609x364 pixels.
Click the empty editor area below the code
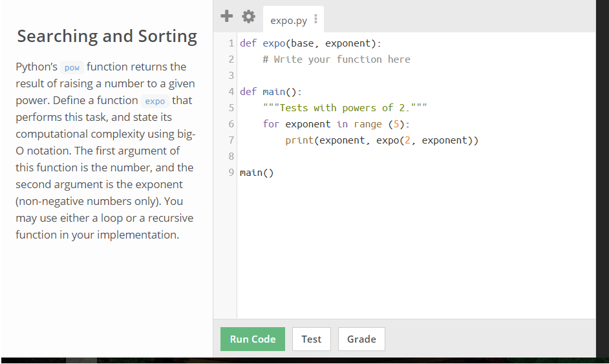tap(416, 249)
